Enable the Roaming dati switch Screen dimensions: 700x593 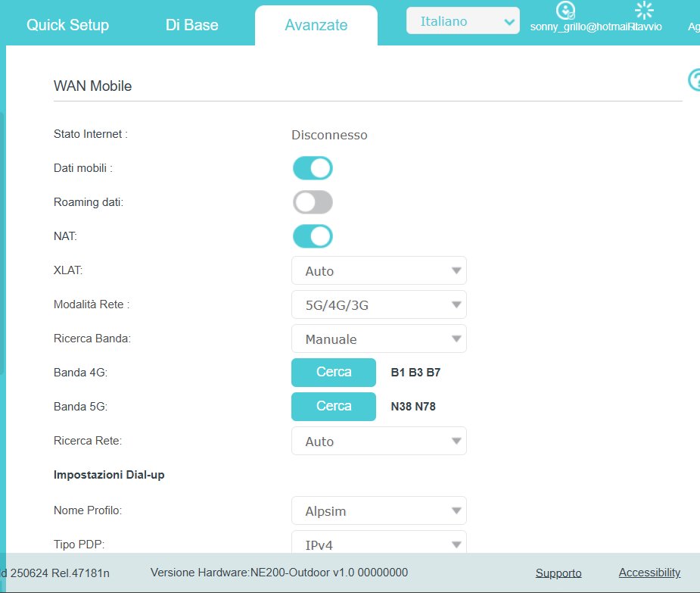[313, 202]
